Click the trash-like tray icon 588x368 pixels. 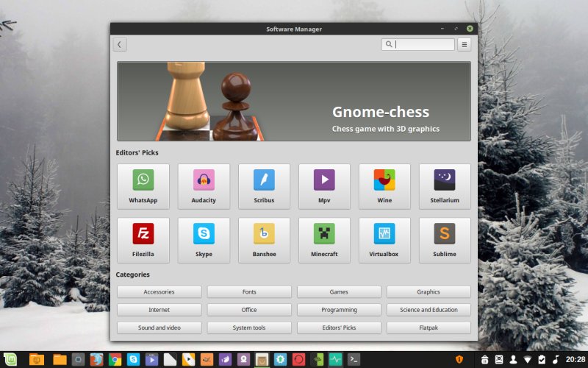pos(484,360)
